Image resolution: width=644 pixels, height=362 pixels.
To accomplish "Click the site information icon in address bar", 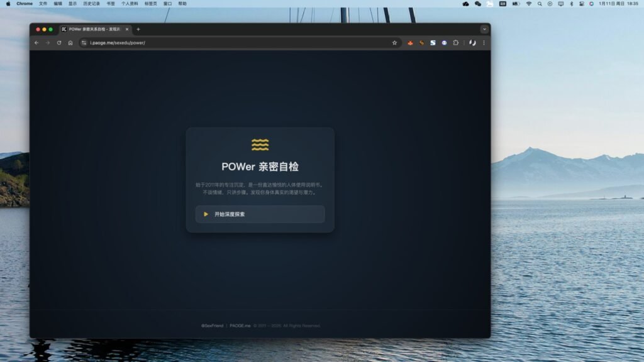I will coord(84,43).
